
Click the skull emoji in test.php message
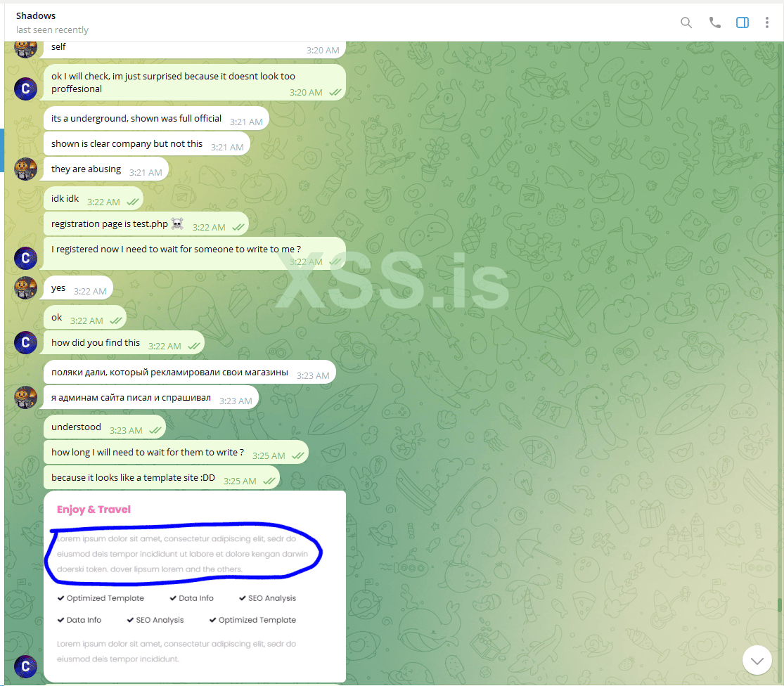point(177,224)
